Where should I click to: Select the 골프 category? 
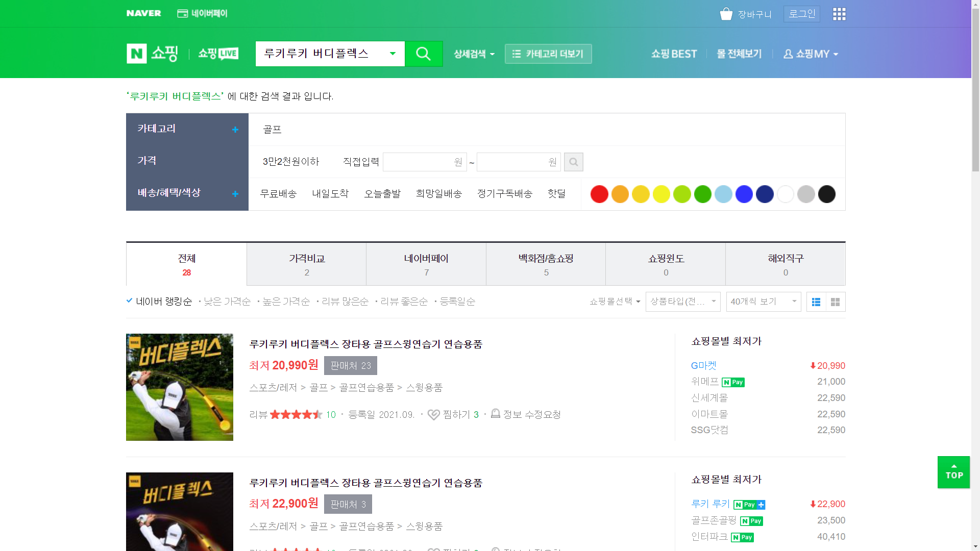272,130
